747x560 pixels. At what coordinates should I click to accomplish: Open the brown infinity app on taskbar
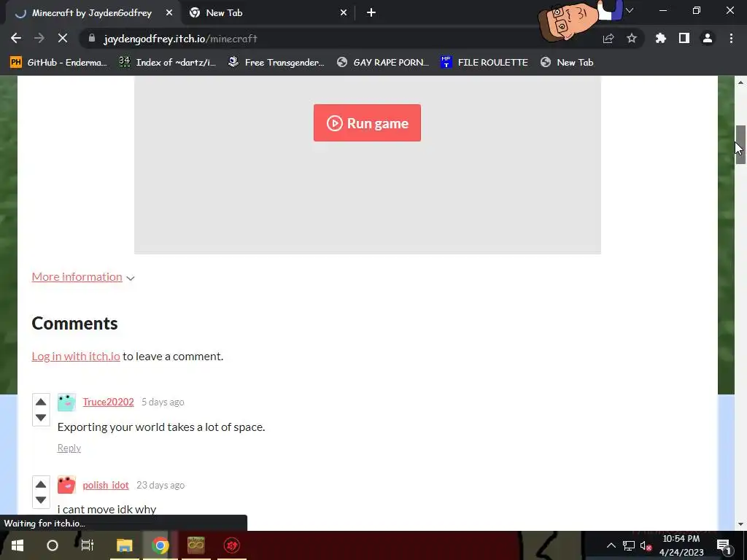pos(196,545)
